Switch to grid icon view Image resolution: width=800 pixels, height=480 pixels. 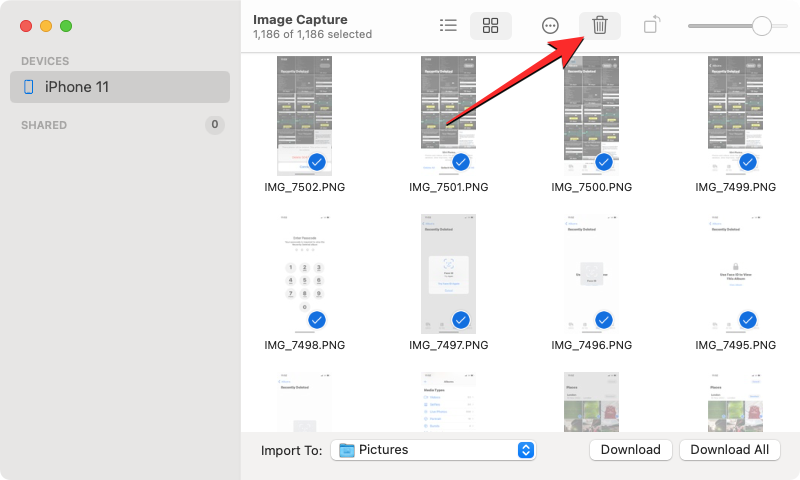(490, 26)
